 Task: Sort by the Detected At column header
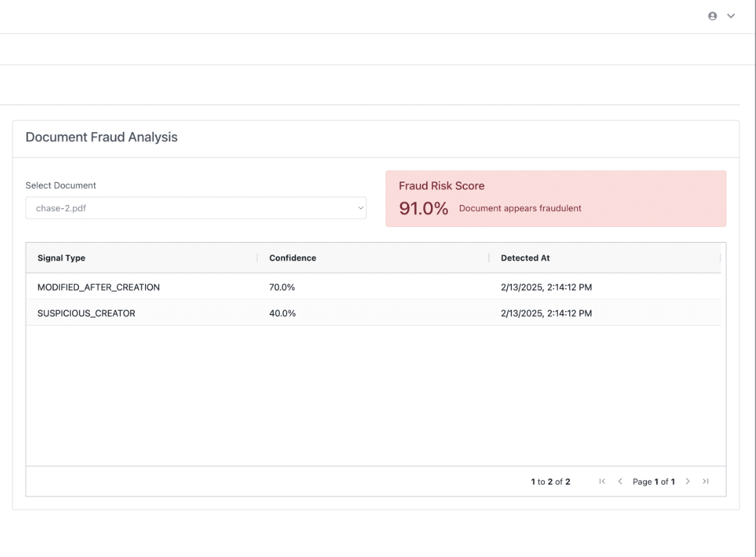click(525, 258)
